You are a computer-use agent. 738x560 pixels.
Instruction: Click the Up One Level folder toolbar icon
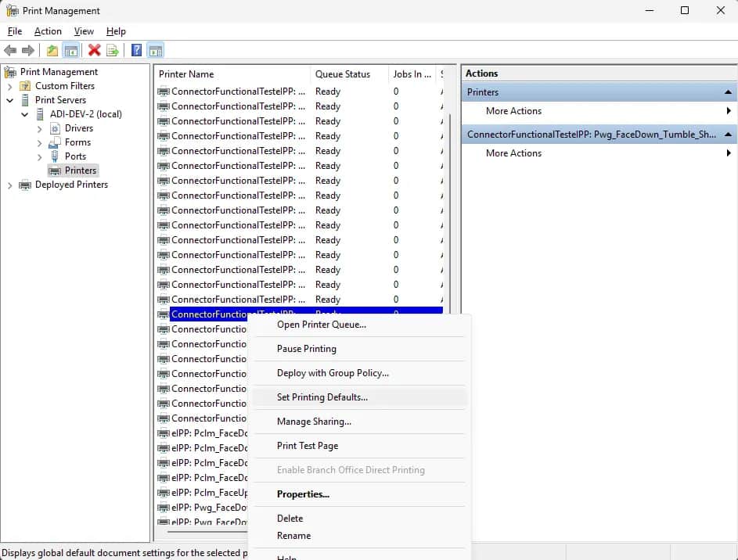[x=52, y=51]
